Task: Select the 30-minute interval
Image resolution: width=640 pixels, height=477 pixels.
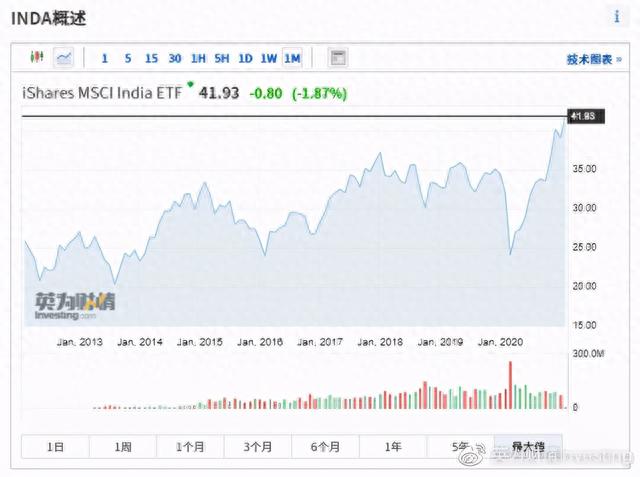Action: [x=175, y=58]
